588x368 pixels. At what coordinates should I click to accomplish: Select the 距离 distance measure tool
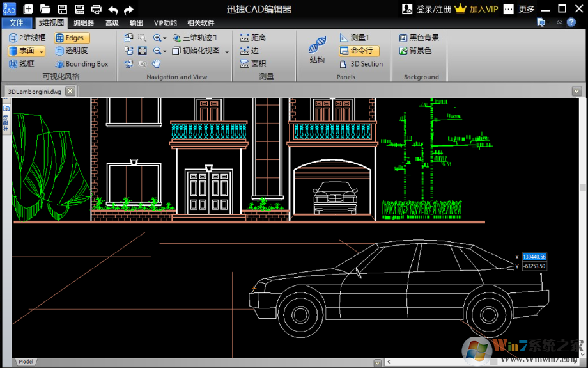tap(253, 38)
